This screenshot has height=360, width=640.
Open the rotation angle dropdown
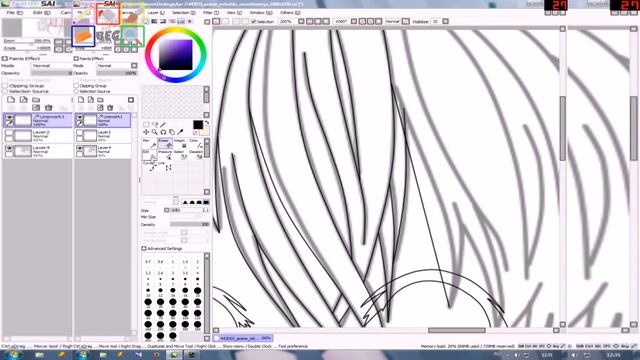tap(354, 21)
